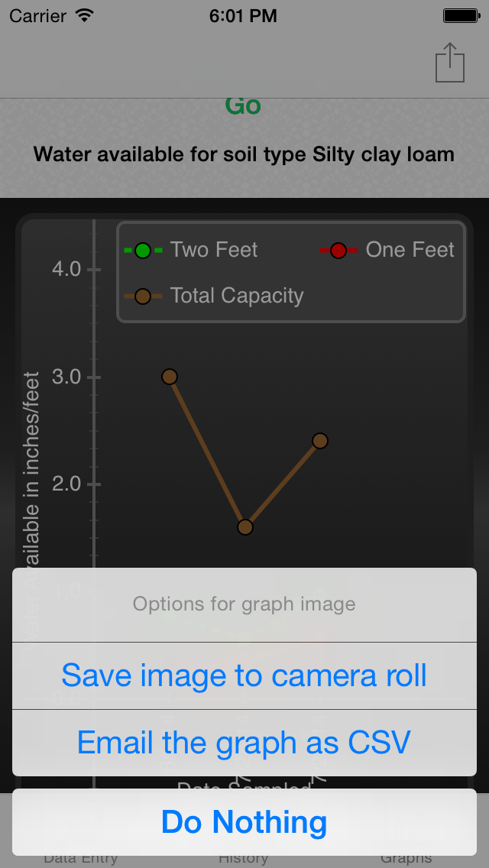The width and height of the screenshot is (489, 868).
Task: Click the 4.0 y-axis label
Action: pyautogui.click(x=65, y=270)
